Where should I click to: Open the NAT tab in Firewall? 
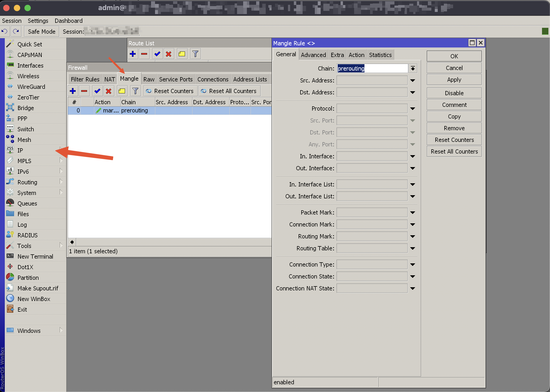click(x=109, y=79)
